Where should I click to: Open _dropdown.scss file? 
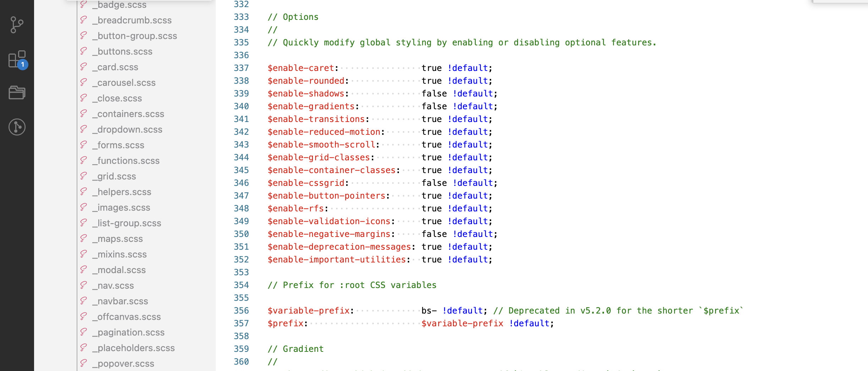[x=127, y=129]
